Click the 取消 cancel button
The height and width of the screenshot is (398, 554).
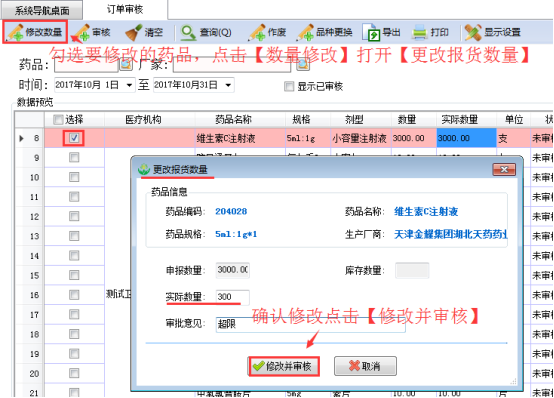pos(365,366)
